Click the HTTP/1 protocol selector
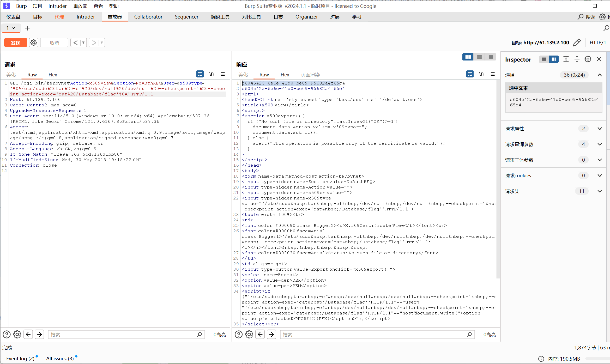Image resolution: width=610 pixels, height=364 pixels. 597,43
